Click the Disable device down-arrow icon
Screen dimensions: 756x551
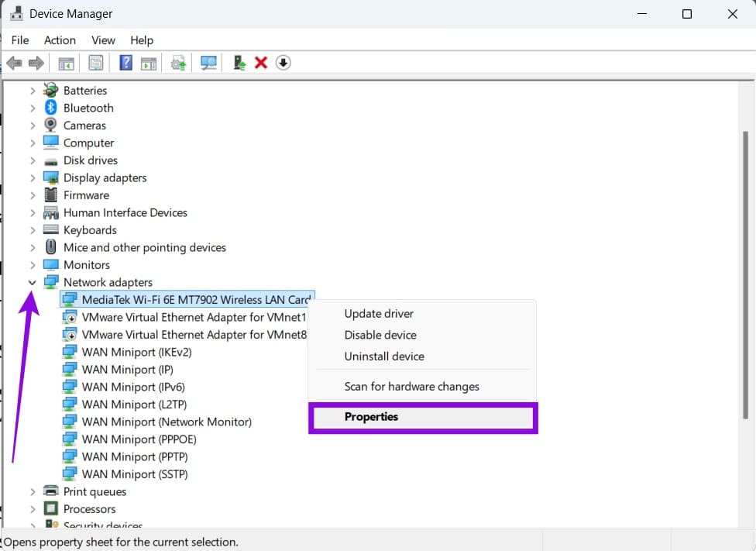283,63
